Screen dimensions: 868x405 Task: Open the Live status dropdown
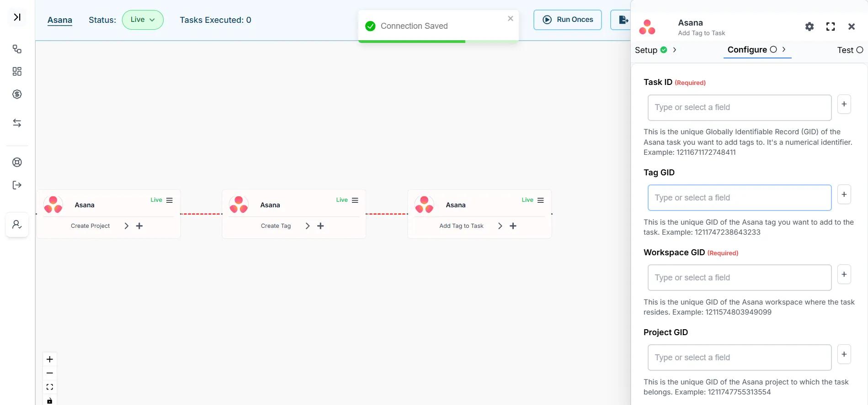coord(143,20)
